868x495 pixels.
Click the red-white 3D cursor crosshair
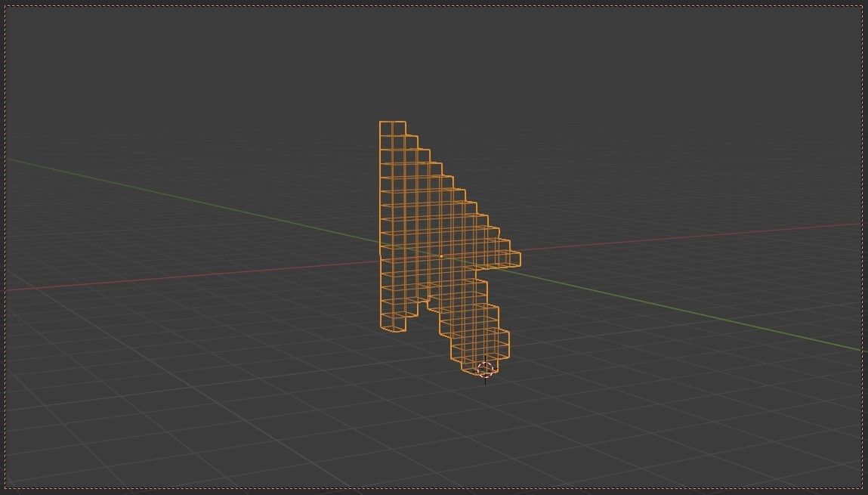485,370
